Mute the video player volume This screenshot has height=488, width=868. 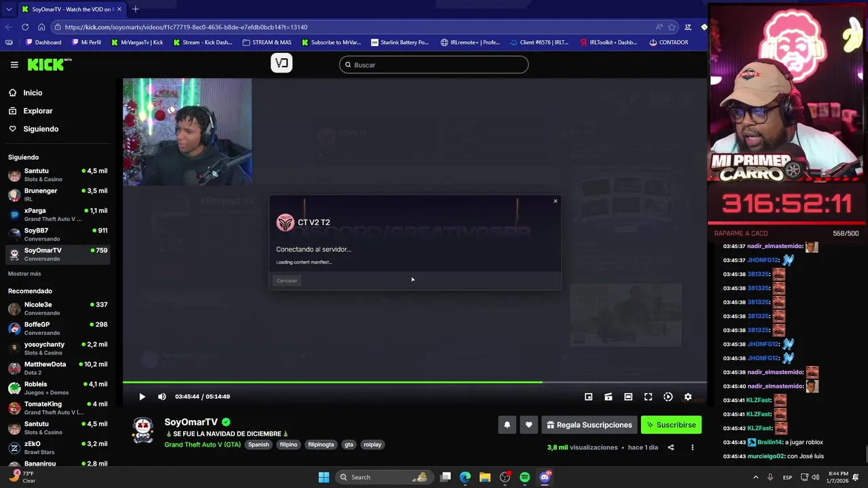161,396
